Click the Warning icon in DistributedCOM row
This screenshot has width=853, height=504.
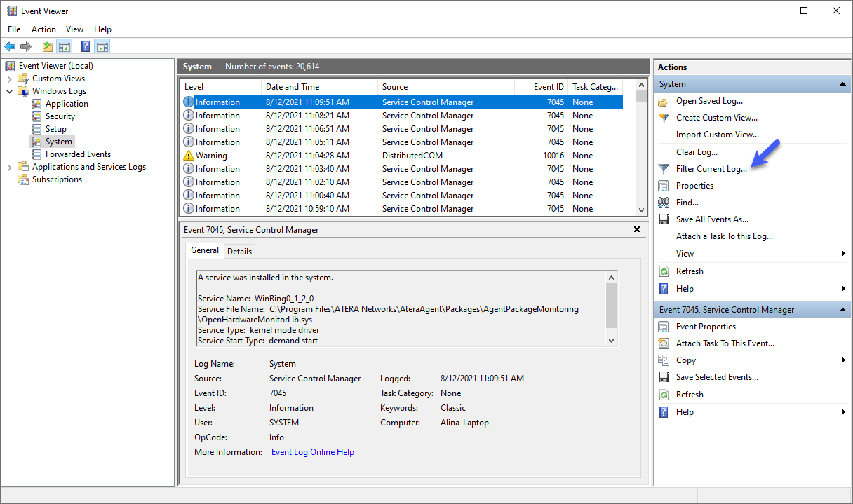(x=189, y=156)
